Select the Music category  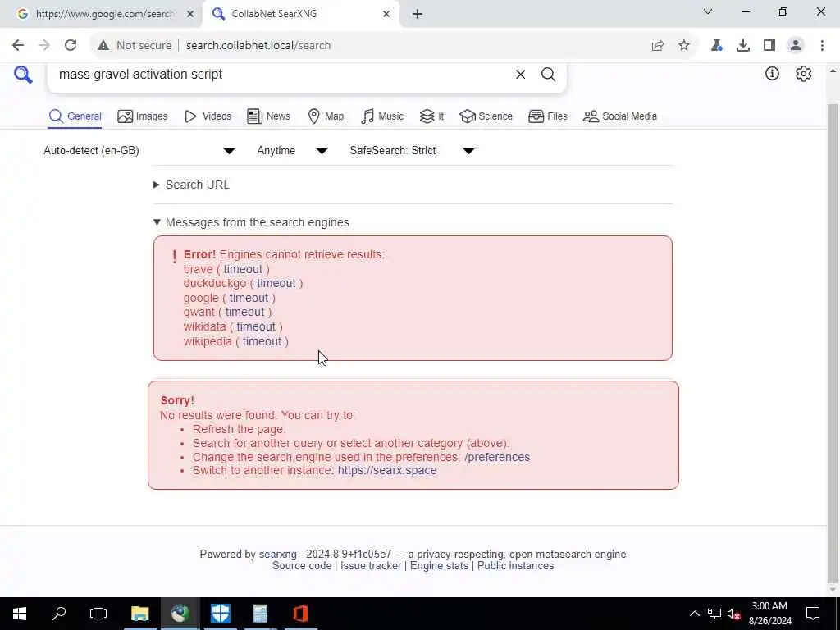tap(382, 116)
